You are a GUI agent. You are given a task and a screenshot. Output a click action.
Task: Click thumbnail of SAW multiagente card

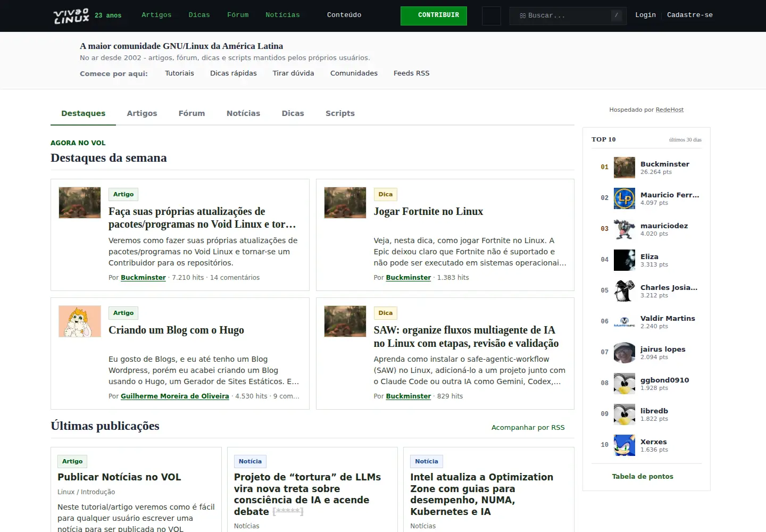[345, 321]
